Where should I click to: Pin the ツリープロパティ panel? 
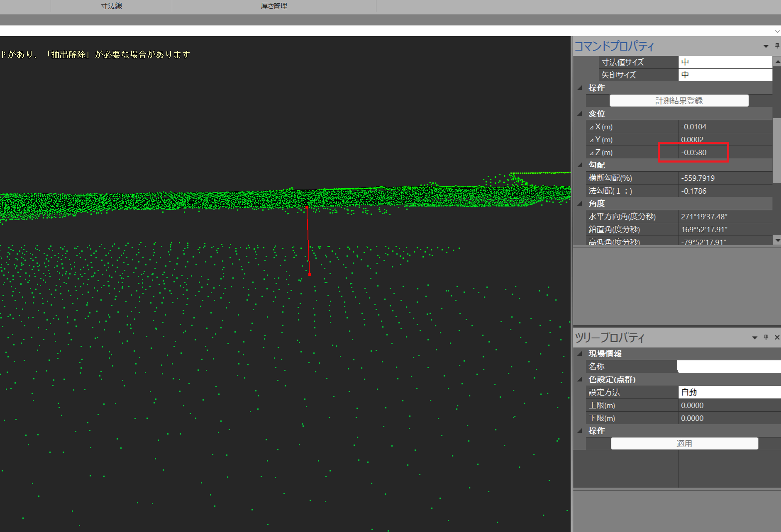[x=766, y=337]
